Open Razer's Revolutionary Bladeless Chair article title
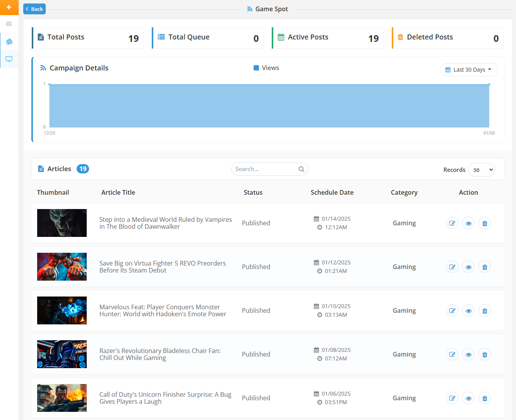The image size is (516, 420). 159,354
